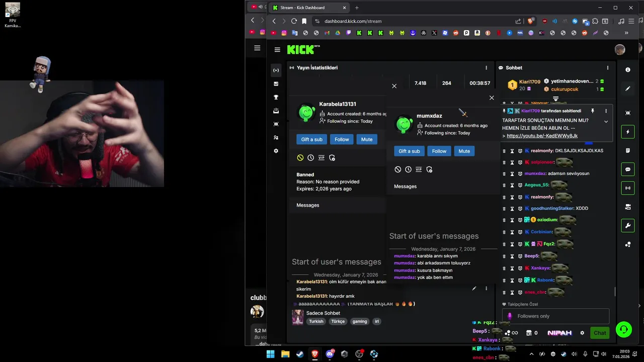This screenshot has height=362, width=644.
Task: Click timeout clock icon for mumxdaz
Action: [x=408, y=169]
